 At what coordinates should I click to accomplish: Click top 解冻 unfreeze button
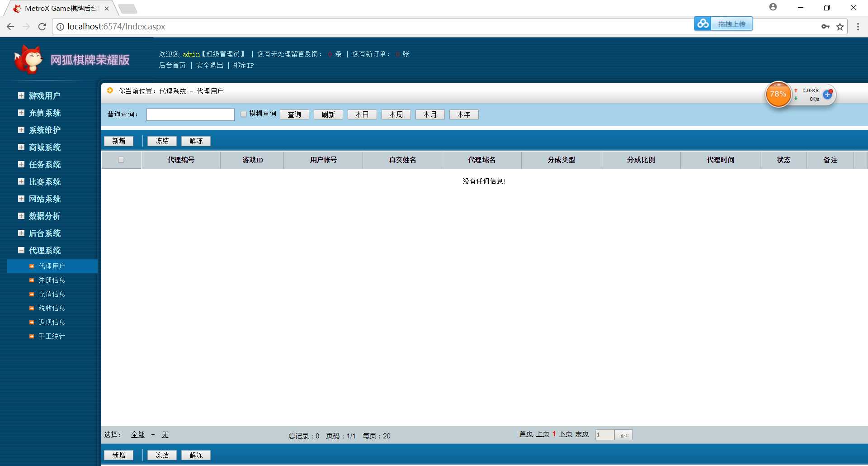point(196,141)
